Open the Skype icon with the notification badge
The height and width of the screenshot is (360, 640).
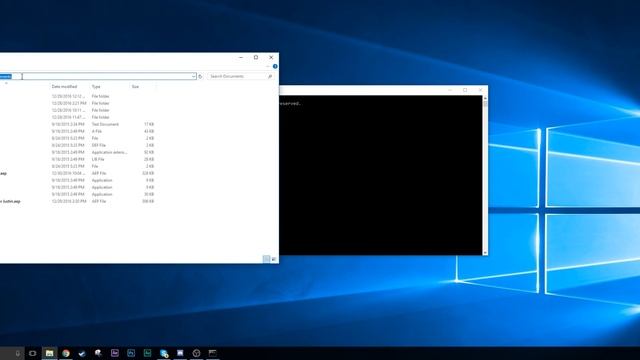(x=164, y=353)
